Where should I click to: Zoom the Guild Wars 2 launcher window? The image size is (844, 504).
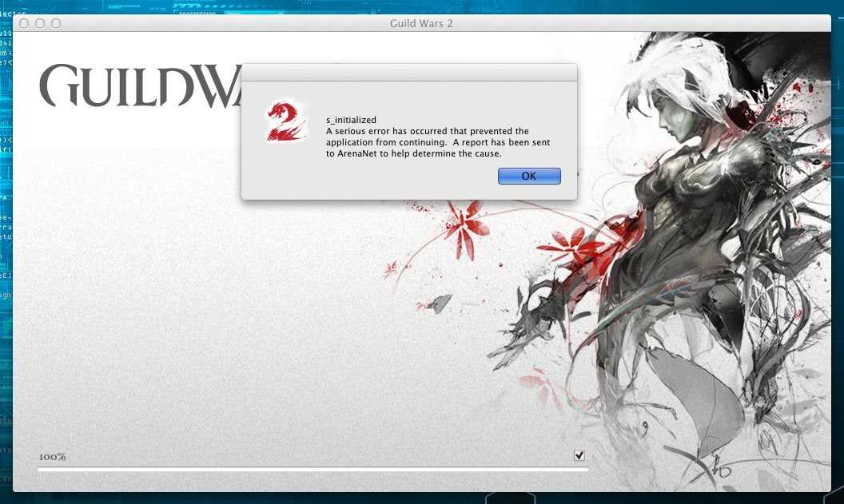pyautogui.click(x=56, y=23)
